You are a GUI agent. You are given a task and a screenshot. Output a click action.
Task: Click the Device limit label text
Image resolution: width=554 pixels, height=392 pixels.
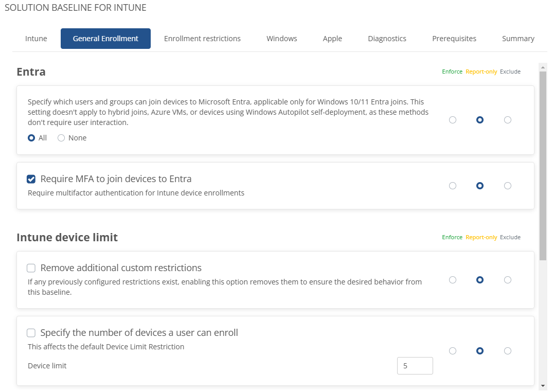point(47,366)
